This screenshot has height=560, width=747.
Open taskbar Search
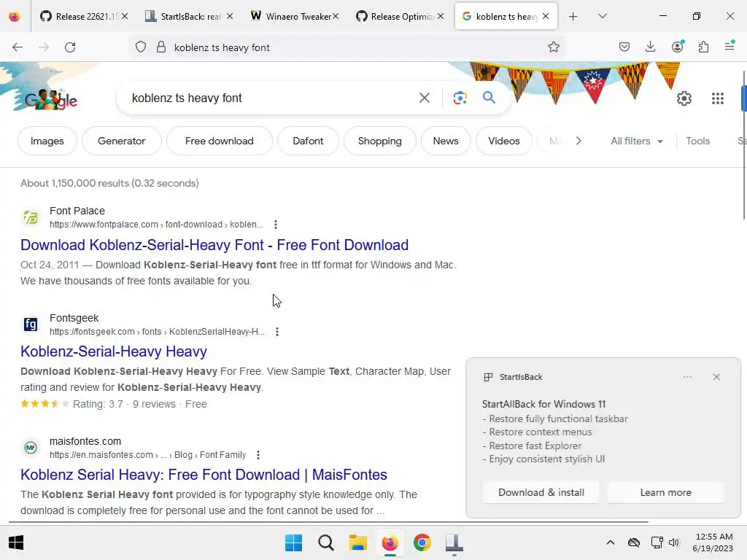326,542
